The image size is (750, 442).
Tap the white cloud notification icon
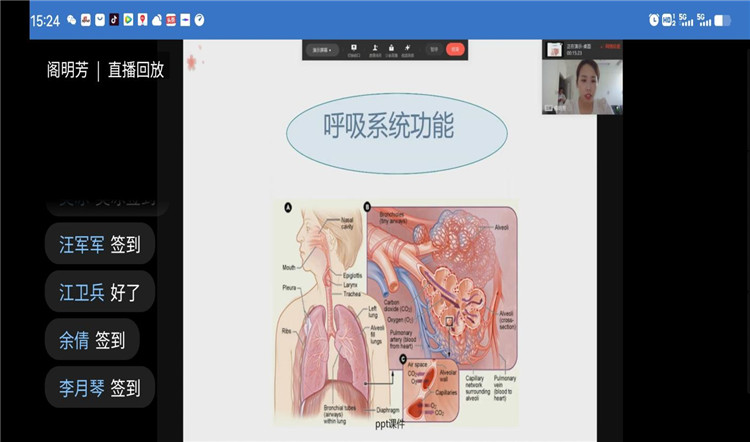[x=157, y=20]
